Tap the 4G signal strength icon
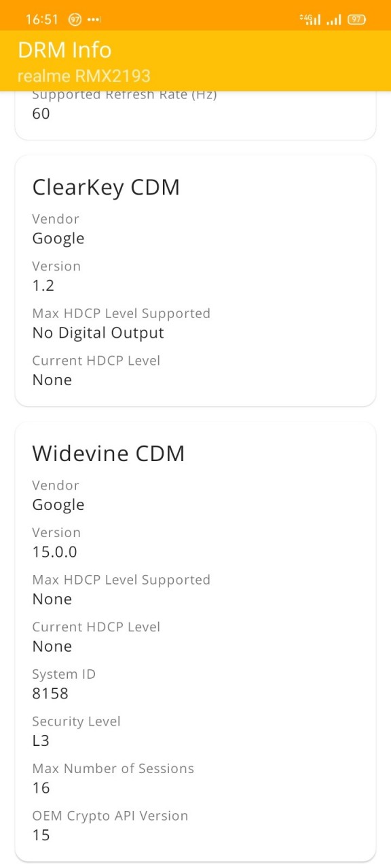391x868 pixels. click(310, 20)
